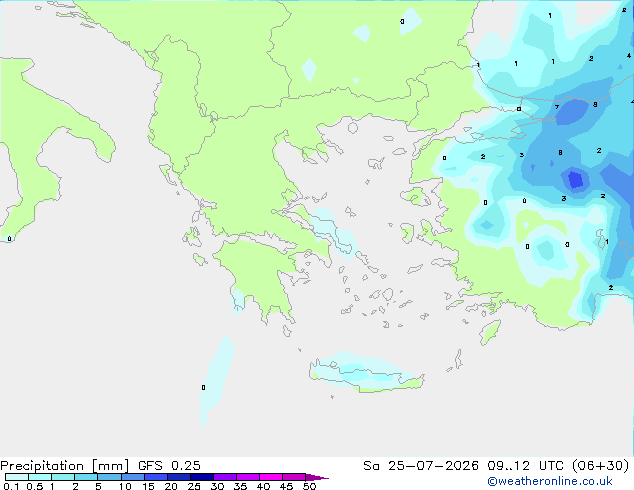Click the "0.1" legend scale label

(x=11, y=486)
